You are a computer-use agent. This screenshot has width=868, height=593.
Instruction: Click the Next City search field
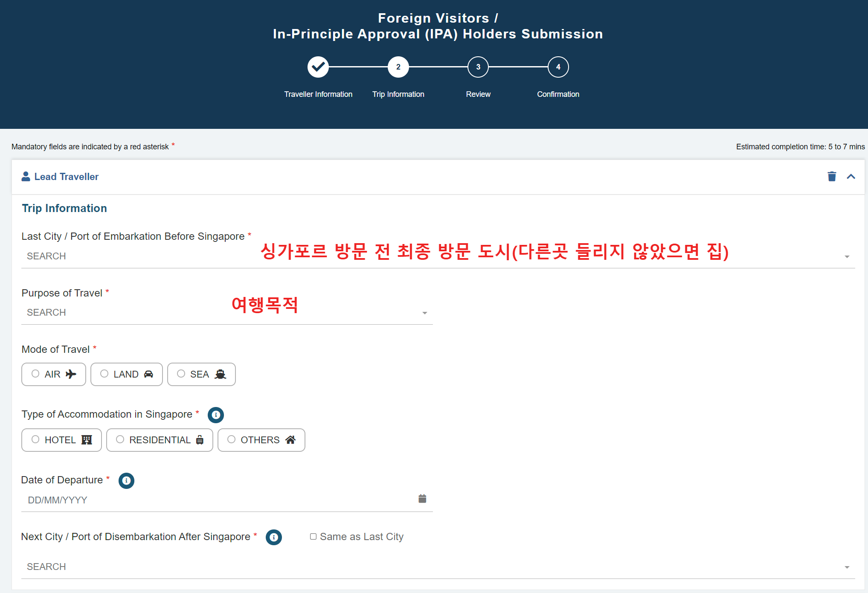pyautogui.click(x=438, y=567)
